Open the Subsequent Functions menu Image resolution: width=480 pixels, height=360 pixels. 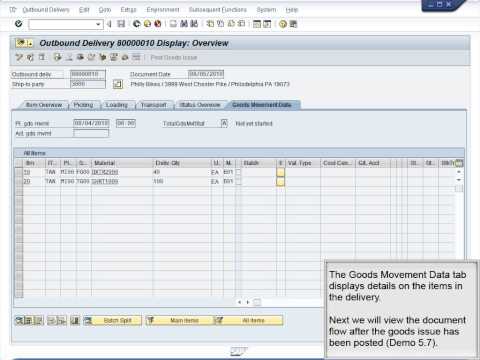(x=218, y=10)
